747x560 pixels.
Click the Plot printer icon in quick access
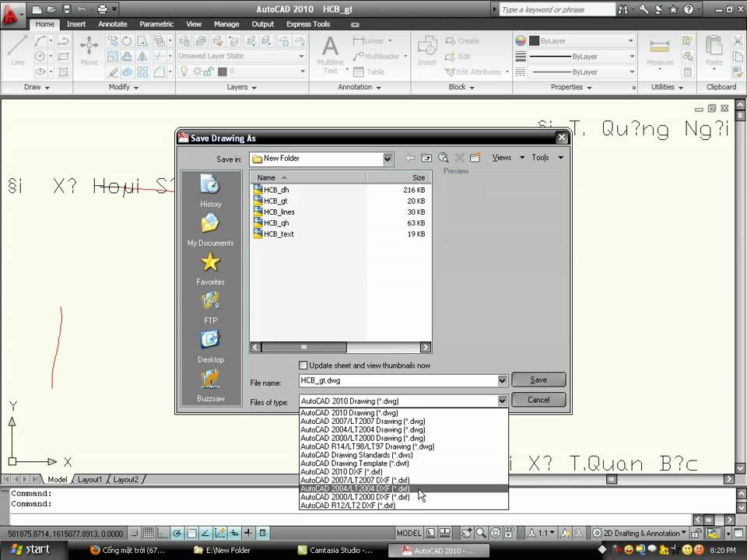click(x=103, y=9)
